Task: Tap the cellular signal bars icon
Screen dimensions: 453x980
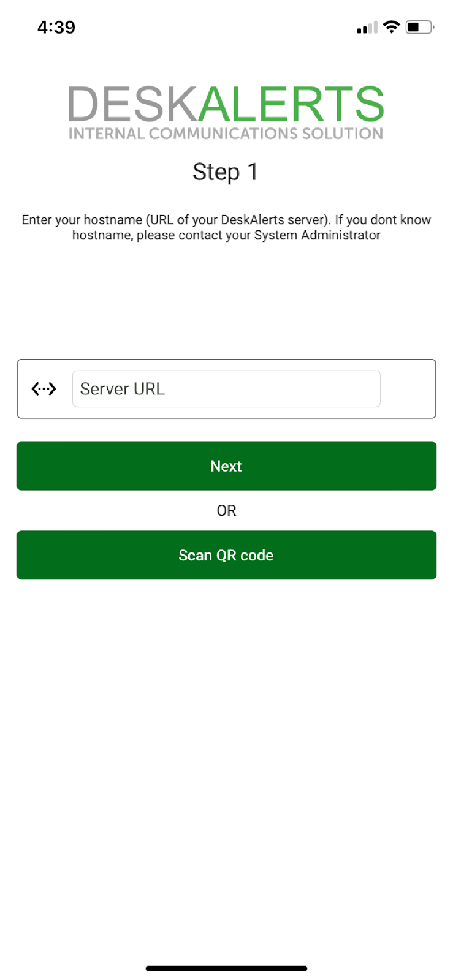Action: 367,28
